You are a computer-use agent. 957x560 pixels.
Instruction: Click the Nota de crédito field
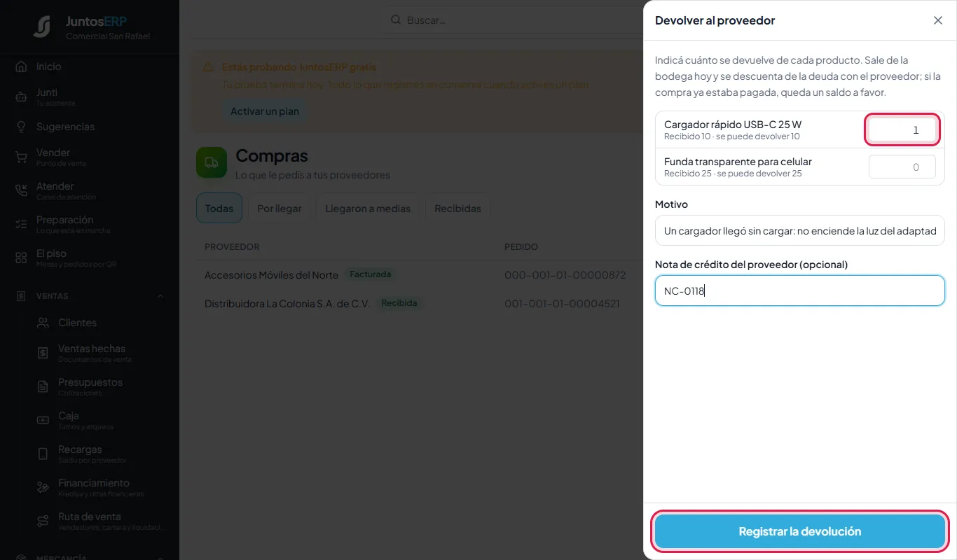800,290
